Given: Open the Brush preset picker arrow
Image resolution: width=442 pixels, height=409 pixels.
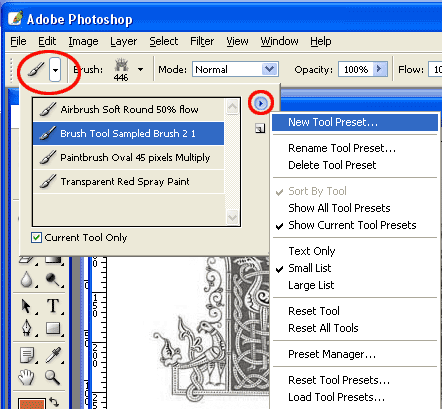Looking at the screenshot, I should point(141,69).
